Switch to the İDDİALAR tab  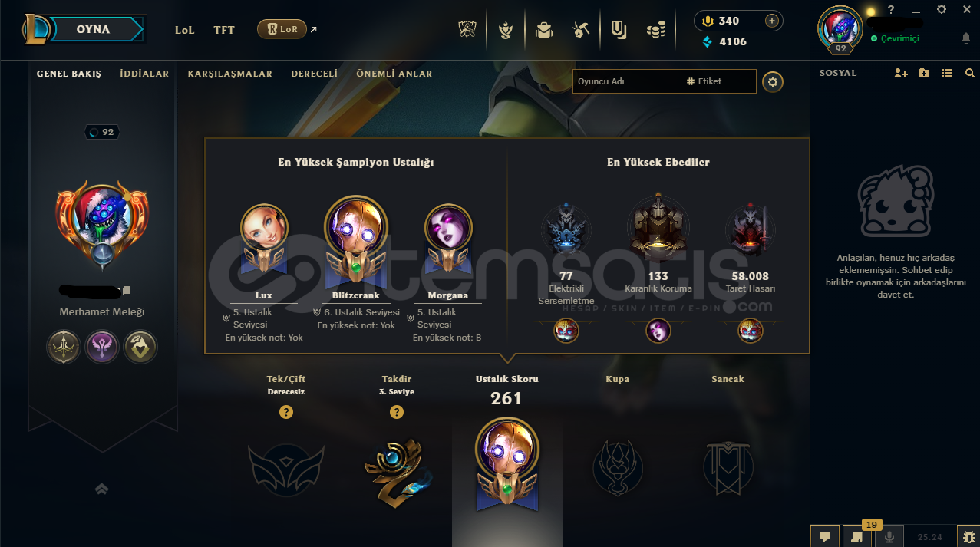[144, 74]
